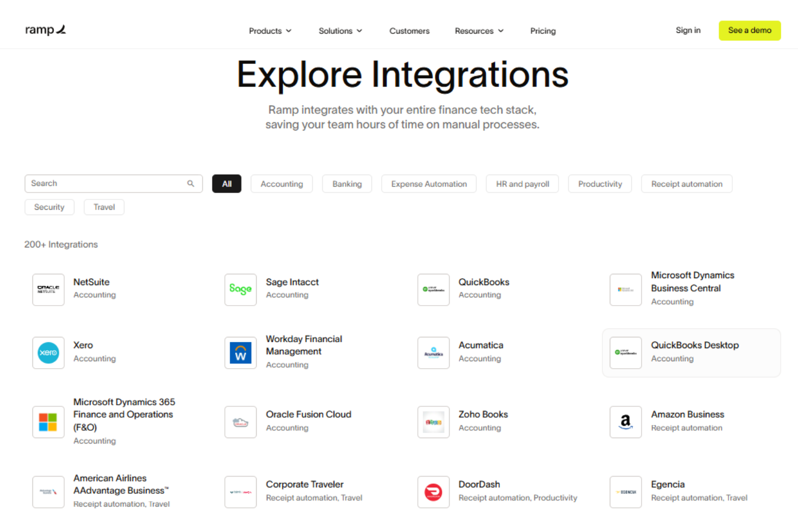The height and width of the screenshot is (532, 798).
Task: Open the Ramp logo home link
Action: [x=45, y=30]
